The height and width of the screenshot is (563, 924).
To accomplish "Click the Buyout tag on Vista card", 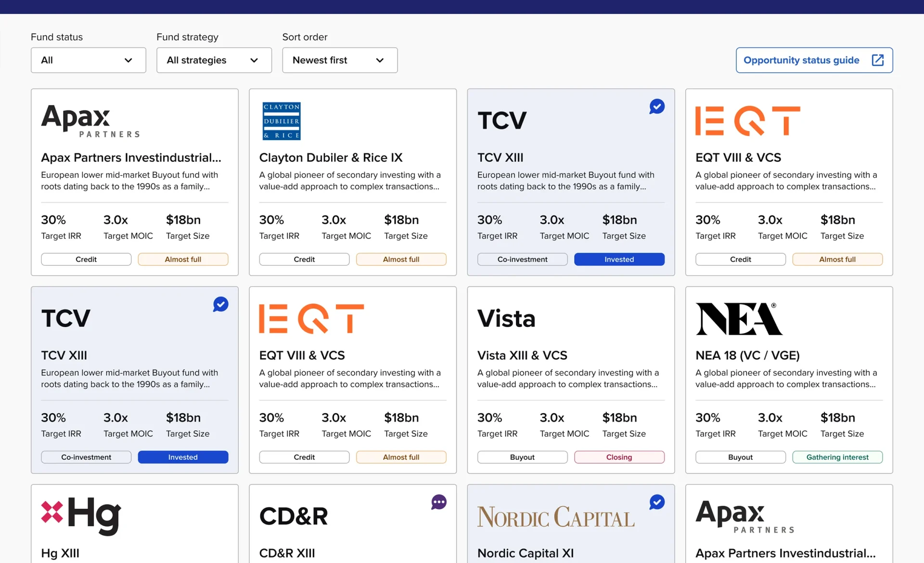I will pos(522,457).
